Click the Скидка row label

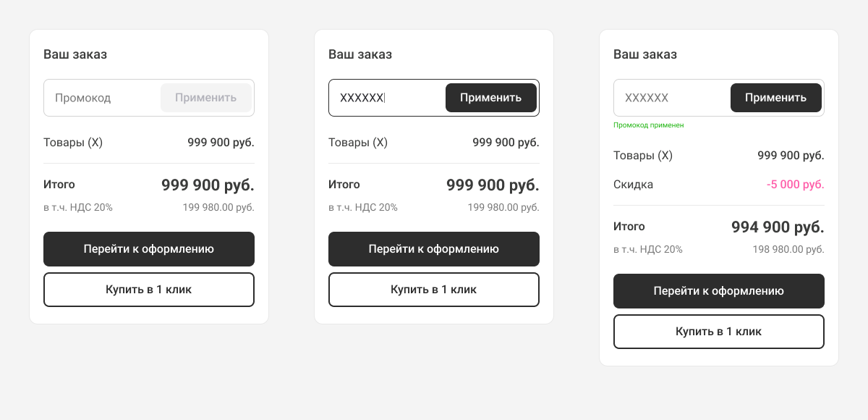click(x=633, y=185)
